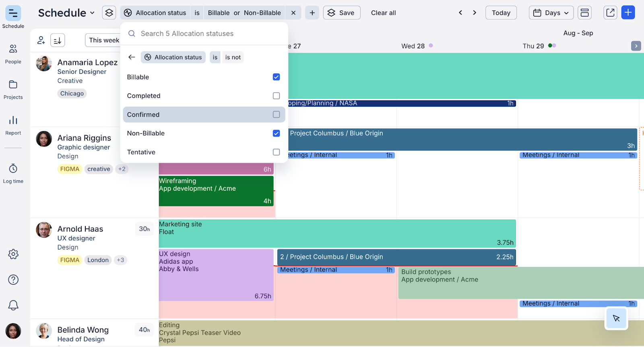
Task: Select 2 / Project Columbus 2.25h allocation
Action: tap(396, 257)
